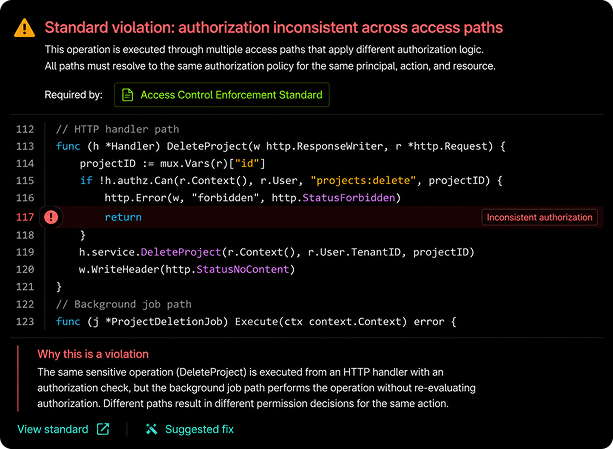This screenshot has height=449, width=613.
Task: Click the "Why this is a violation" heading
Action: pos(93,354)
